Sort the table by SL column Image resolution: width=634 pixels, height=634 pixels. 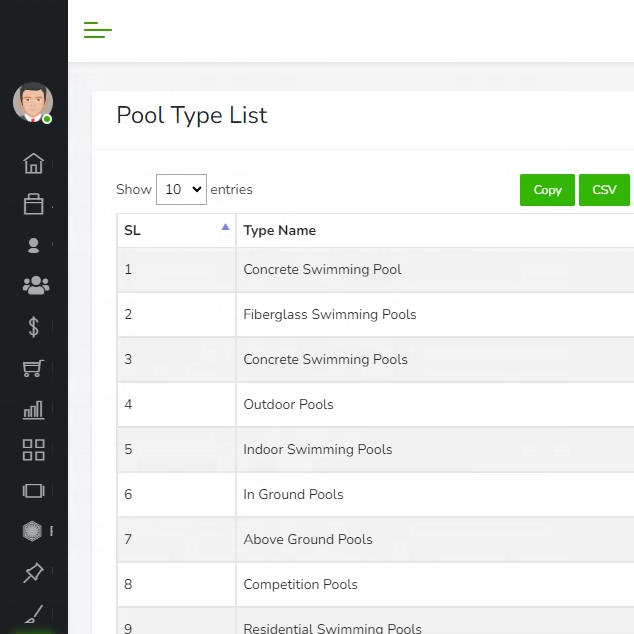point(176,230)
